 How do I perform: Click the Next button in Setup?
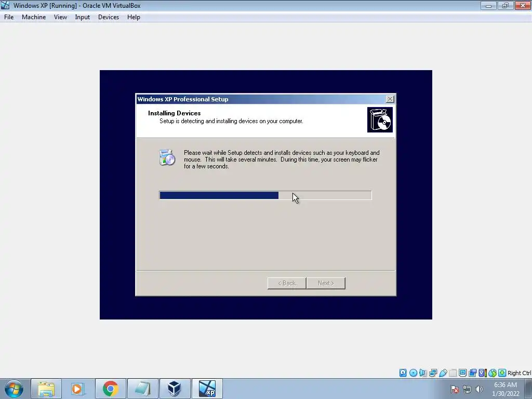[326, 283]
